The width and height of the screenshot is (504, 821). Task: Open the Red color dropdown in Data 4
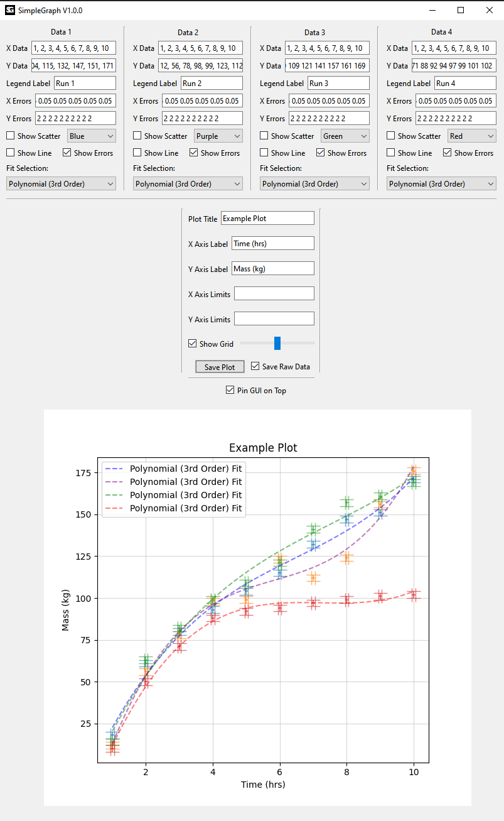(472, 136)
